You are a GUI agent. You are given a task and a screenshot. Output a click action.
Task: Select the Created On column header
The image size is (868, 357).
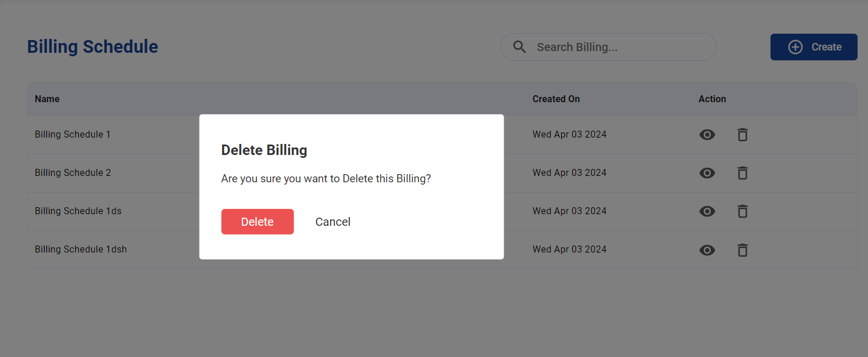pos(556,99)
